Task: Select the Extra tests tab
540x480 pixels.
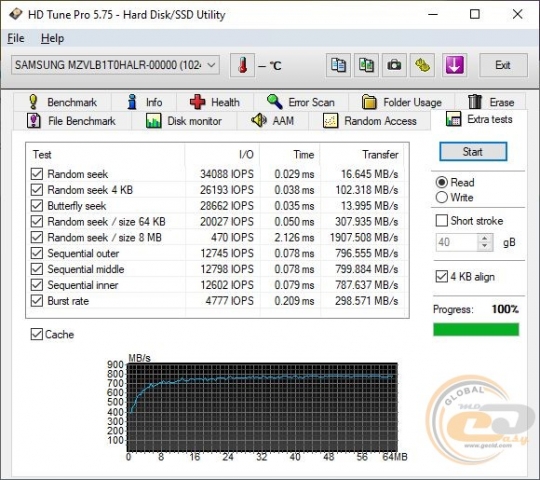Action: coord(479,119)
